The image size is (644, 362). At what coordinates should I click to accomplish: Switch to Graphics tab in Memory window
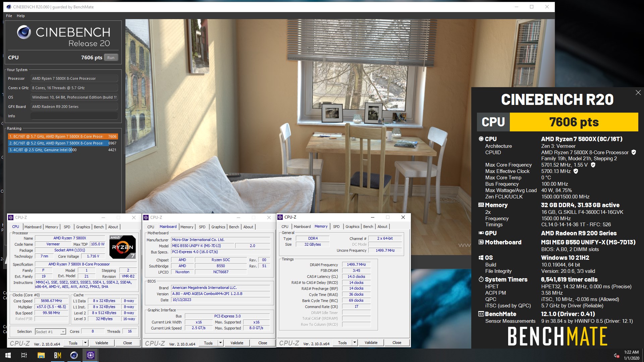click(x=353, y=227)
